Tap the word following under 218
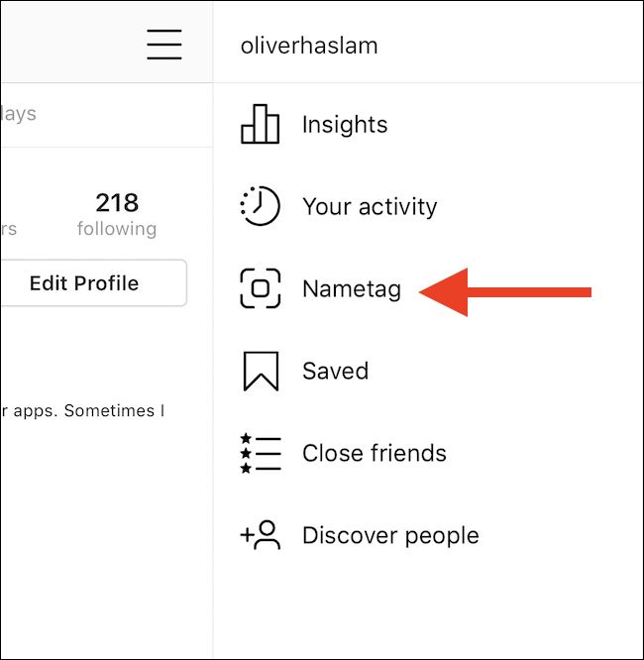 click(x=117, y=229)
